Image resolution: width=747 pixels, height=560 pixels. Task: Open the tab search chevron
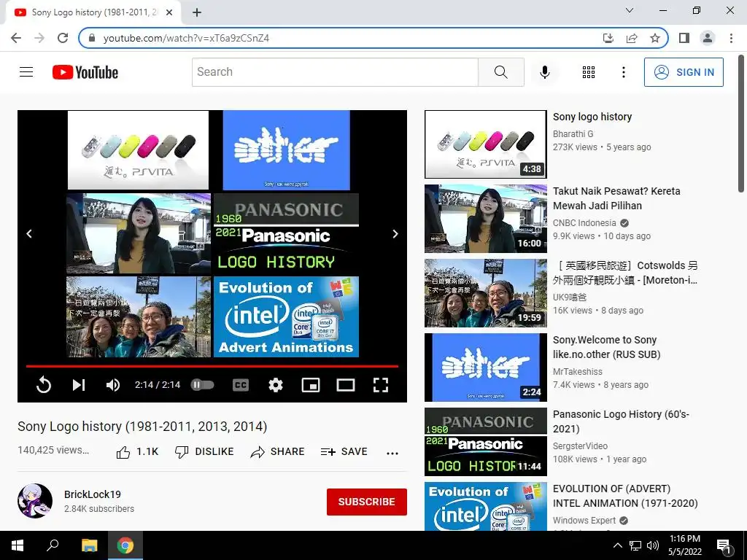point(630,10)
